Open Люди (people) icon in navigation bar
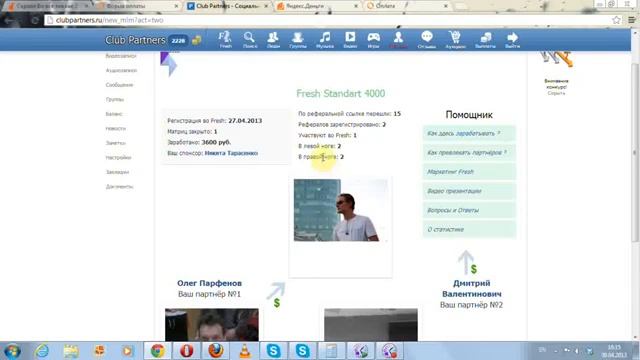 tap(273, 40)
